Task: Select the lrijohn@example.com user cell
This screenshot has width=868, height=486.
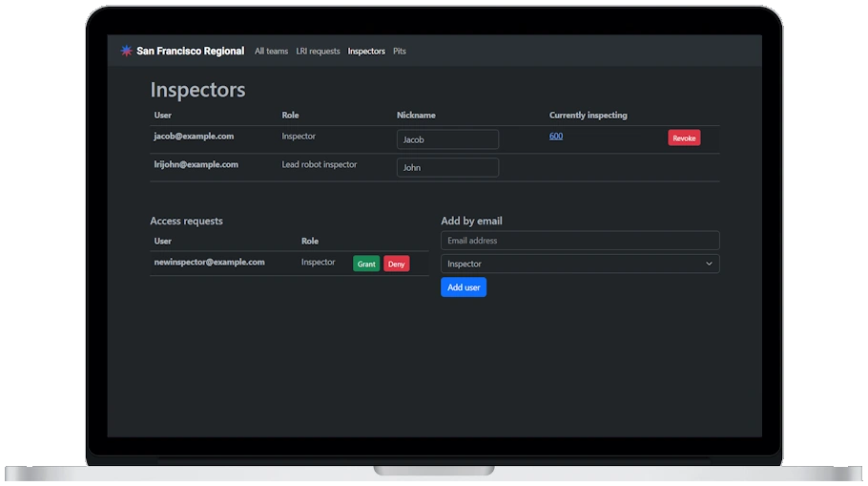Action: 196,164
